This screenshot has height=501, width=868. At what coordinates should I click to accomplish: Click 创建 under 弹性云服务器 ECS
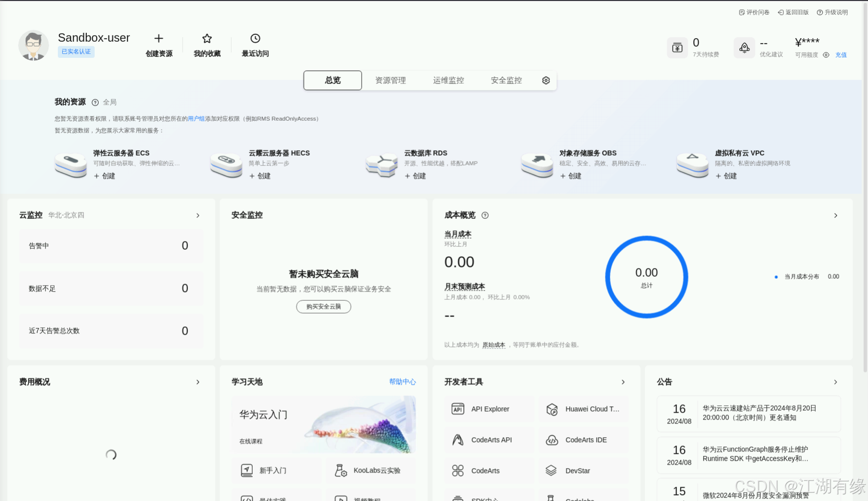104,176
